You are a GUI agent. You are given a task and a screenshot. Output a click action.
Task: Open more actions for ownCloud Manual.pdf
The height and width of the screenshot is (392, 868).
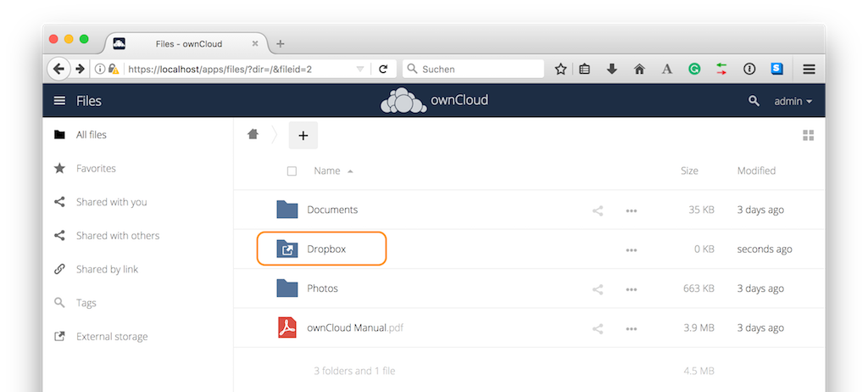point(631,329)
